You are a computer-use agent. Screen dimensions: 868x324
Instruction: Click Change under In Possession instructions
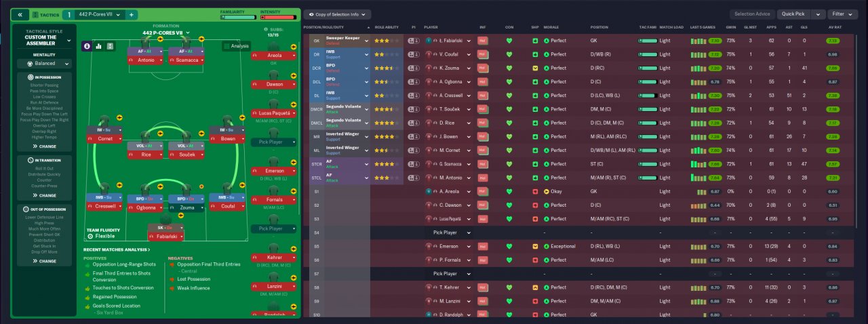pyautogui.click(x=44, y=146)
